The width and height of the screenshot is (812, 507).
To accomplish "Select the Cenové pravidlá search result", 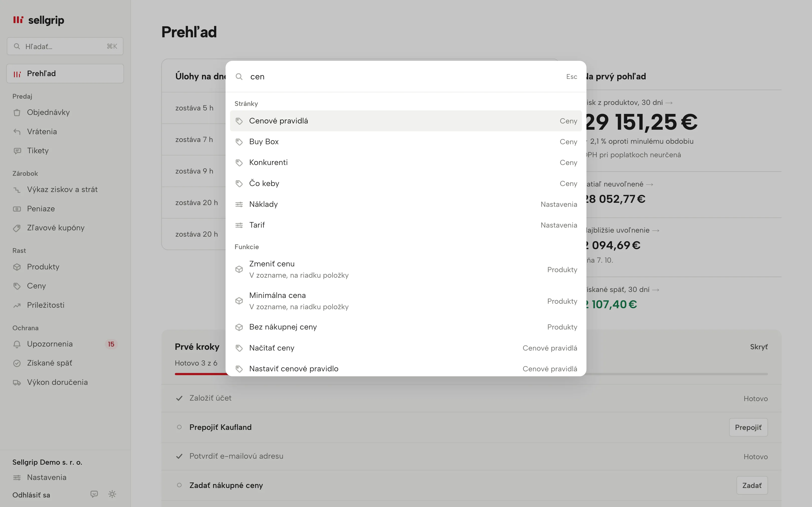I will coord(406,121).
